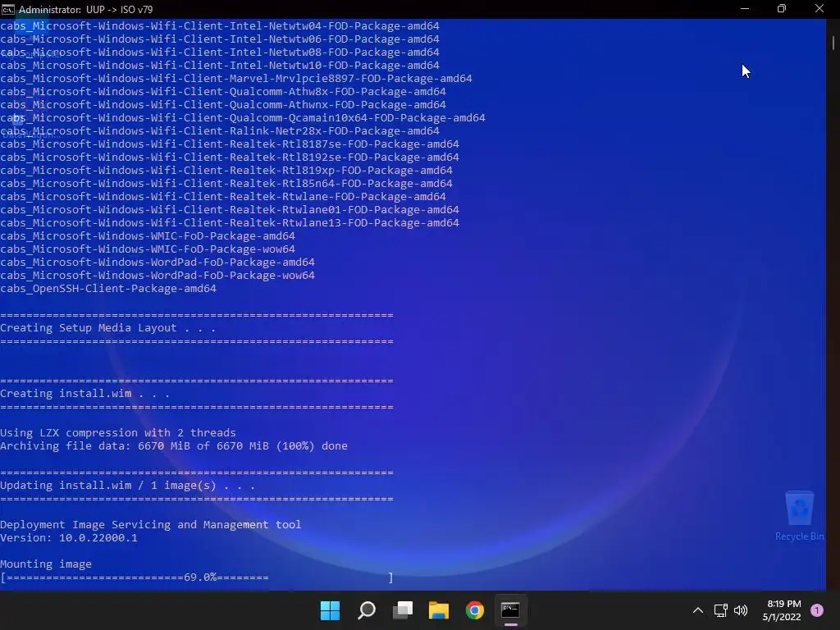Click the Marvel-Mrvlpcie8897 package line
This screenshot has width=840, height=630.
tap(236, 79)
